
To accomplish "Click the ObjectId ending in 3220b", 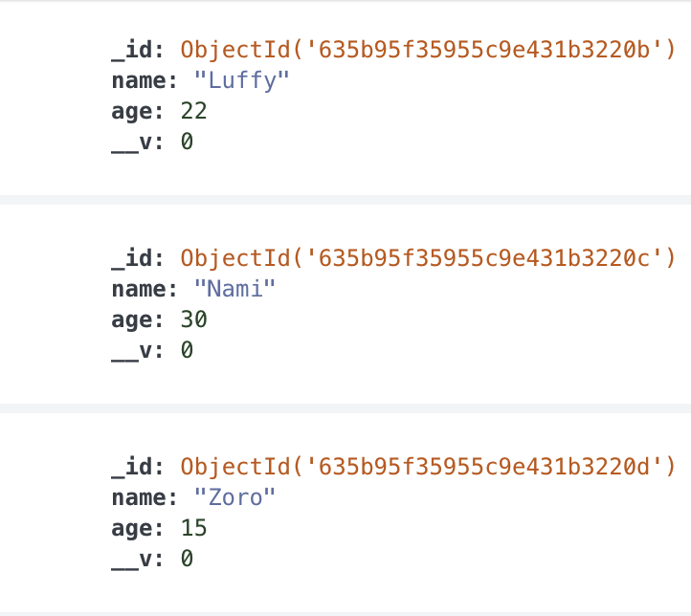I will click(x=428, y=50).
